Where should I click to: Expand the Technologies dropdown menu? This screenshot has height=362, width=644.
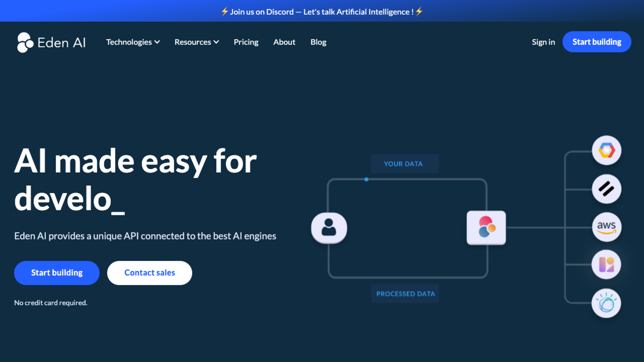(133, 42)
